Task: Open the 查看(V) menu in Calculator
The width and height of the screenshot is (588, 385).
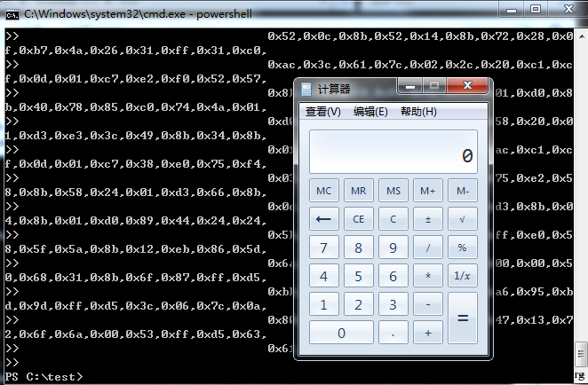Action: click(323, 112)
